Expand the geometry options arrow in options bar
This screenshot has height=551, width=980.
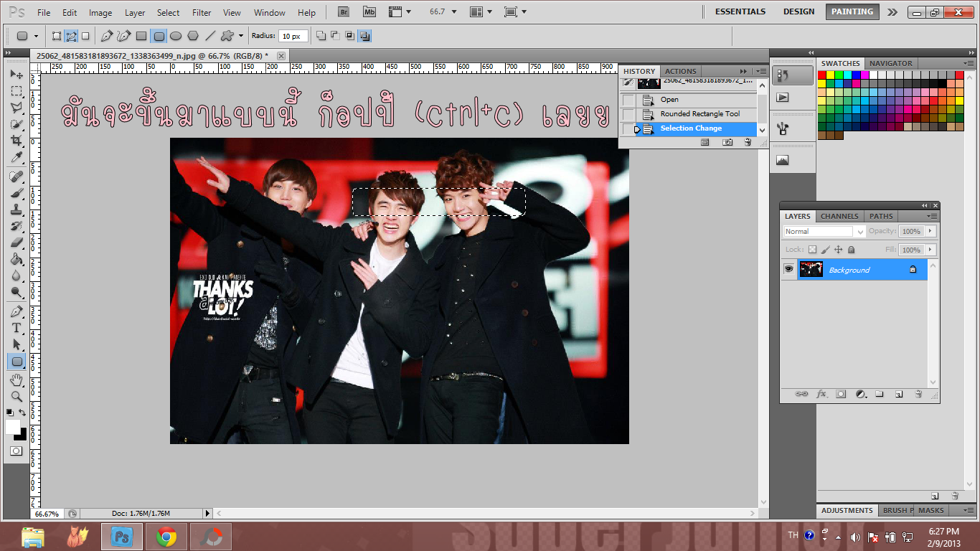pyautogui.click(x=241, y=36)
